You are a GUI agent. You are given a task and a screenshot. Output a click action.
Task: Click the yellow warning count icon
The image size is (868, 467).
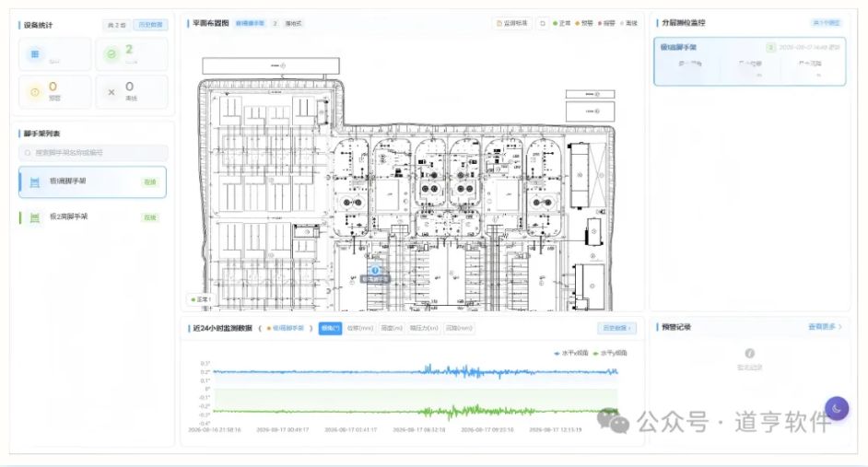tap(35, 92)
